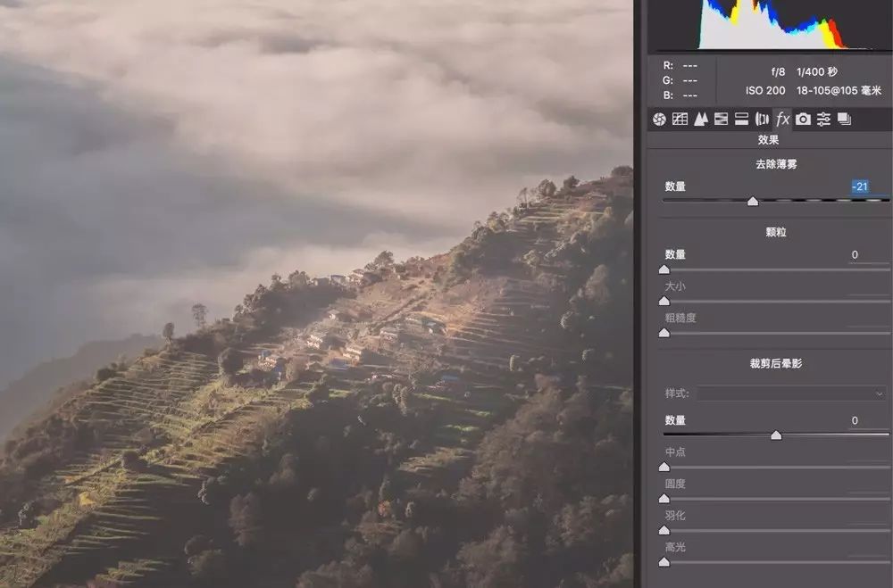Click the 颗粒 数量 slider handle
Screen dimensions: 893x588
point(664,269)
